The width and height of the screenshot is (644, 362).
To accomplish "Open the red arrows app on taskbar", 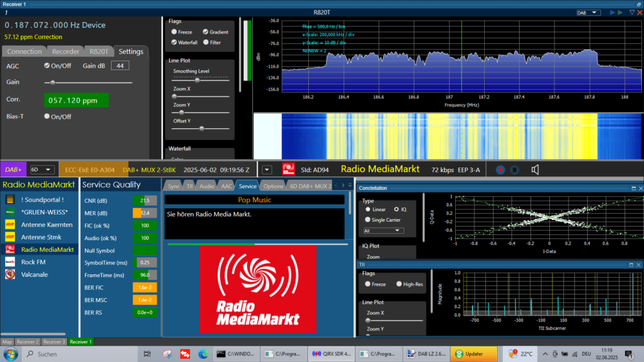I will click(x=185, y=354).
